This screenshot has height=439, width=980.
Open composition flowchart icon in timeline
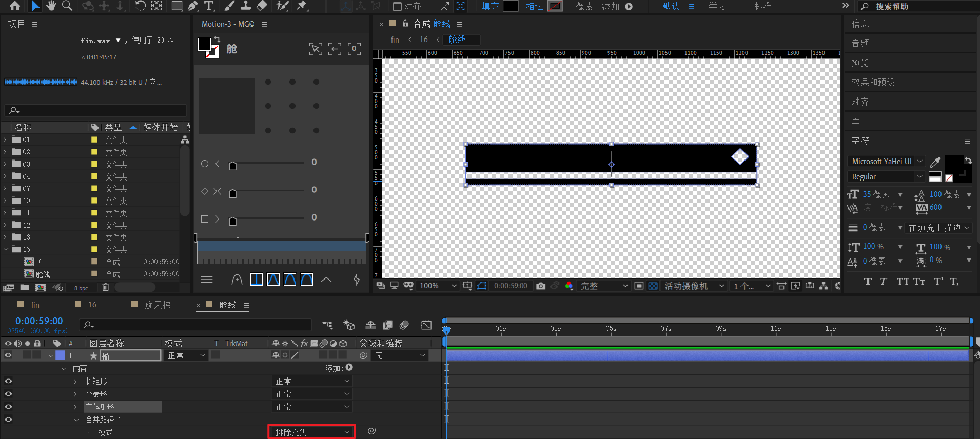tap(327, 325)
